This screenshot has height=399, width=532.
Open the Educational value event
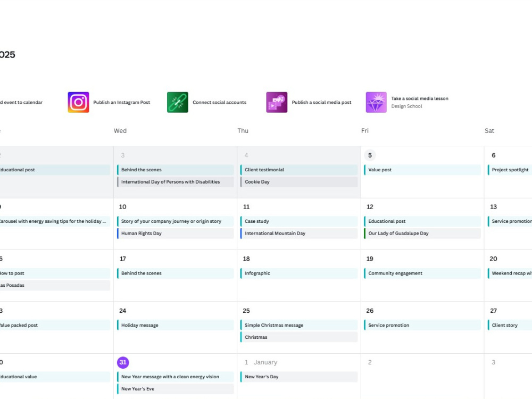point(55,377)
